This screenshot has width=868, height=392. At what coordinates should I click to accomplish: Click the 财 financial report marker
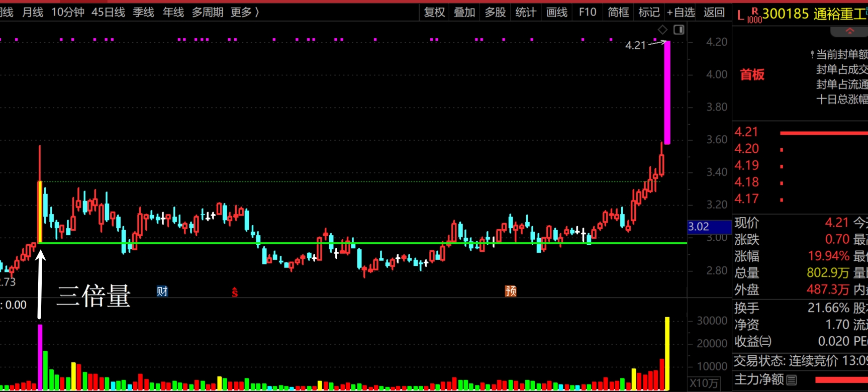tap(162, 291)
